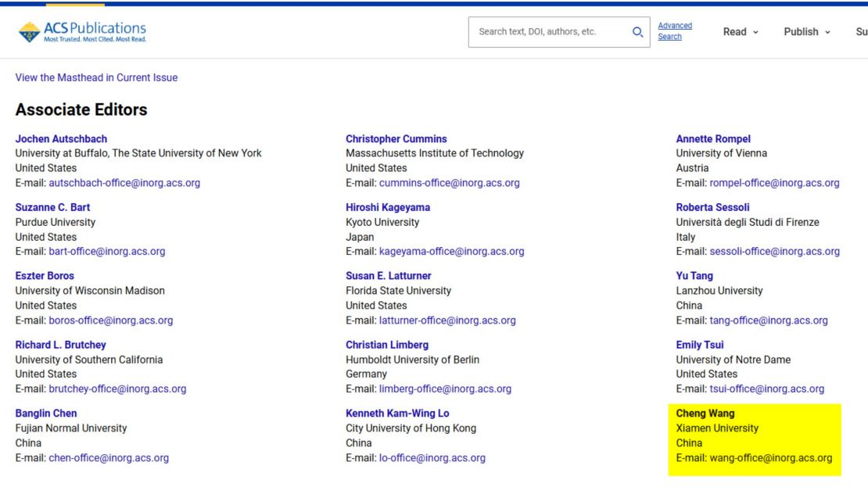Expand the Read dropdown menu

pos(740,32)
